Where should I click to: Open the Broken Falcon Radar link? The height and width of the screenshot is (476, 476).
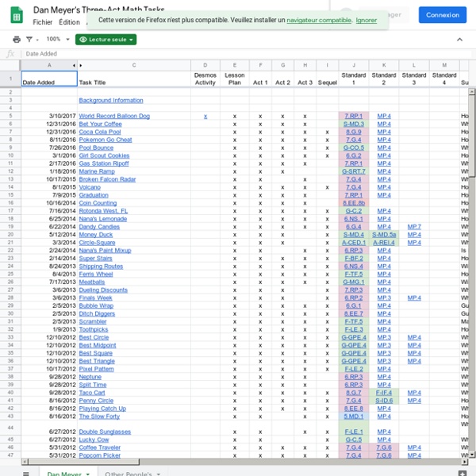(x=107, y=179)
